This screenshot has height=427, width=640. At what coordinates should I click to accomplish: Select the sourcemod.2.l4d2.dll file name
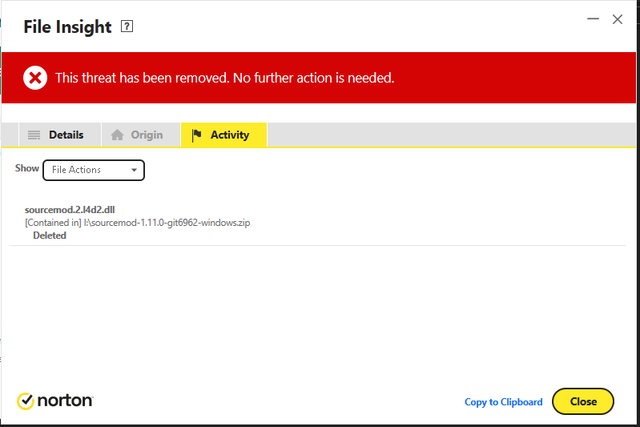pos(70,209)
